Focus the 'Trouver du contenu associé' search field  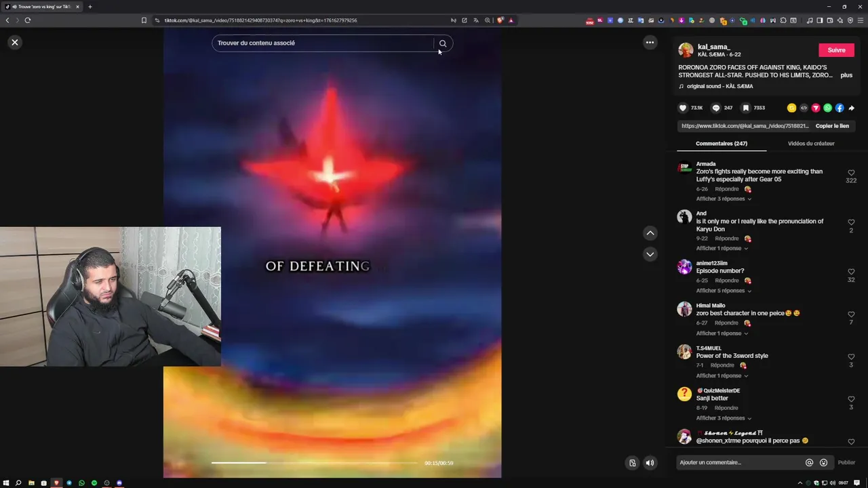pyautogui.click(x=323, y=43)
